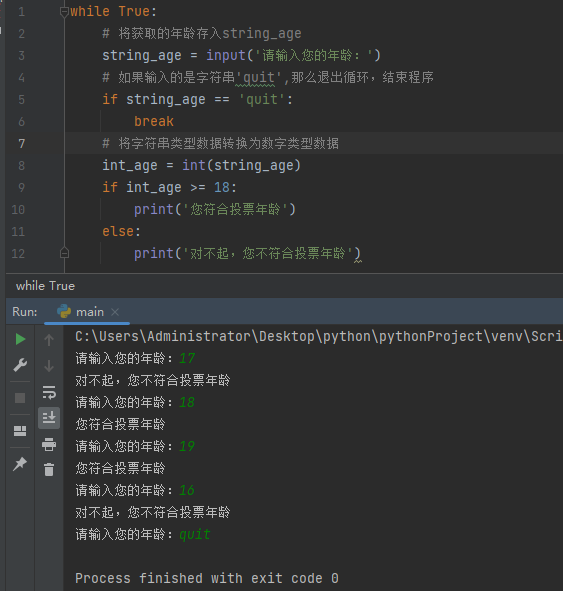Click the Up the Stack Trace arrow
563x591 pixels.
click(x=49, y=340)
